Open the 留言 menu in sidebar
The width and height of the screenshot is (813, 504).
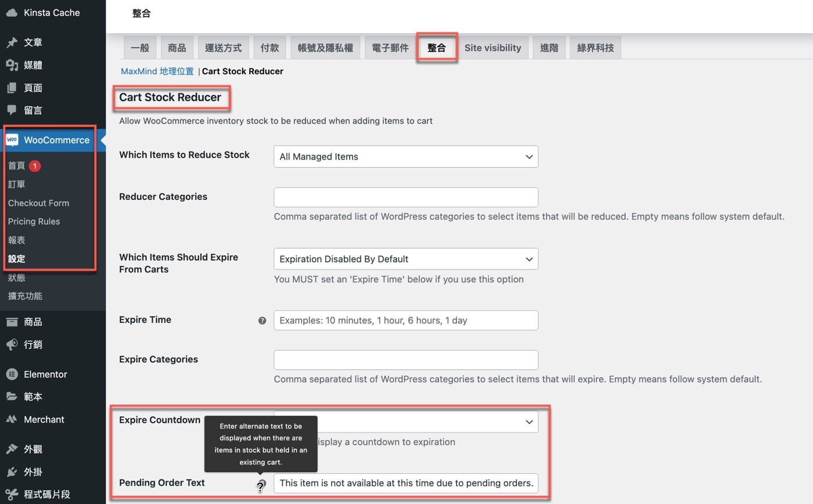click(x=53, y=110)
